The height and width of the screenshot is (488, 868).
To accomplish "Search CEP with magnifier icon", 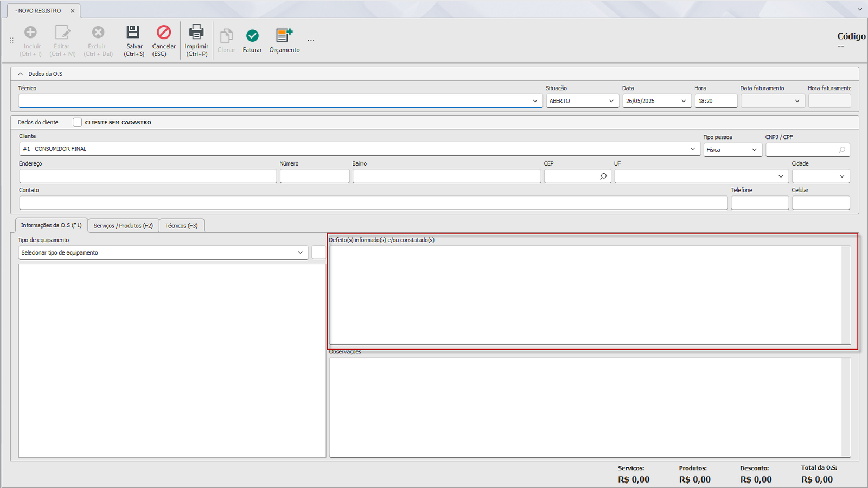I will click(x=603, y=176).
